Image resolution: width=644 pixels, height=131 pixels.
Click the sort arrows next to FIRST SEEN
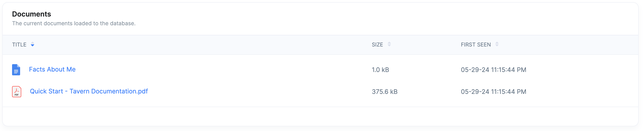(497, 44)
